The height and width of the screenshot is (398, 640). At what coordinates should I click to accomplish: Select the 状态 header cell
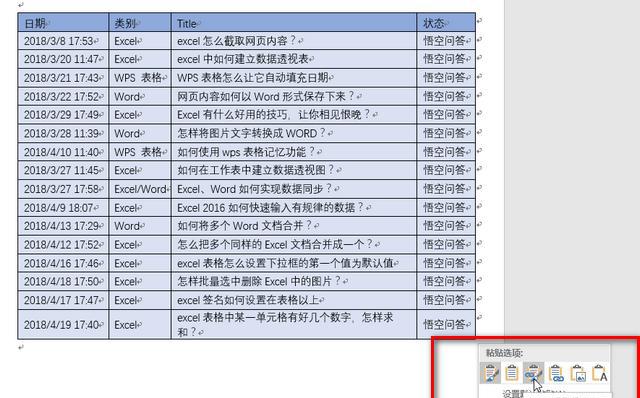click(446, 22)
